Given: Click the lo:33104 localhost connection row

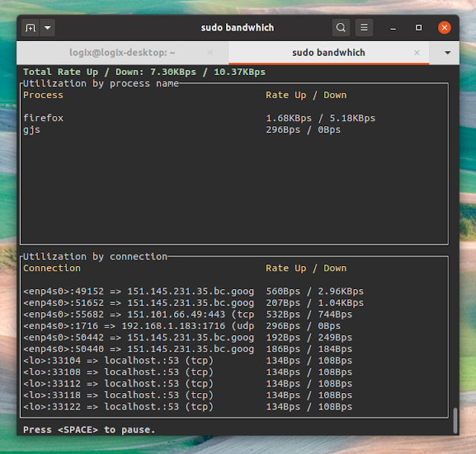Looking at the screenshot, I should pos(187,360).
